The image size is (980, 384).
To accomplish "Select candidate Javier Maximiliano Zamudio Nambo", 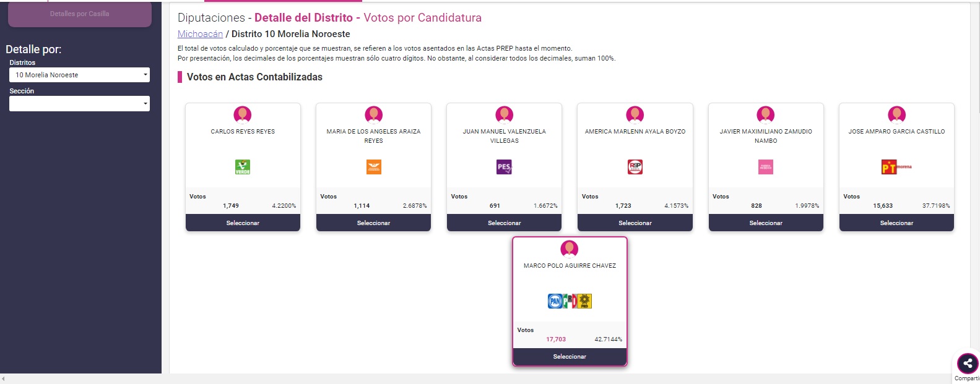I will coord(766,223).
